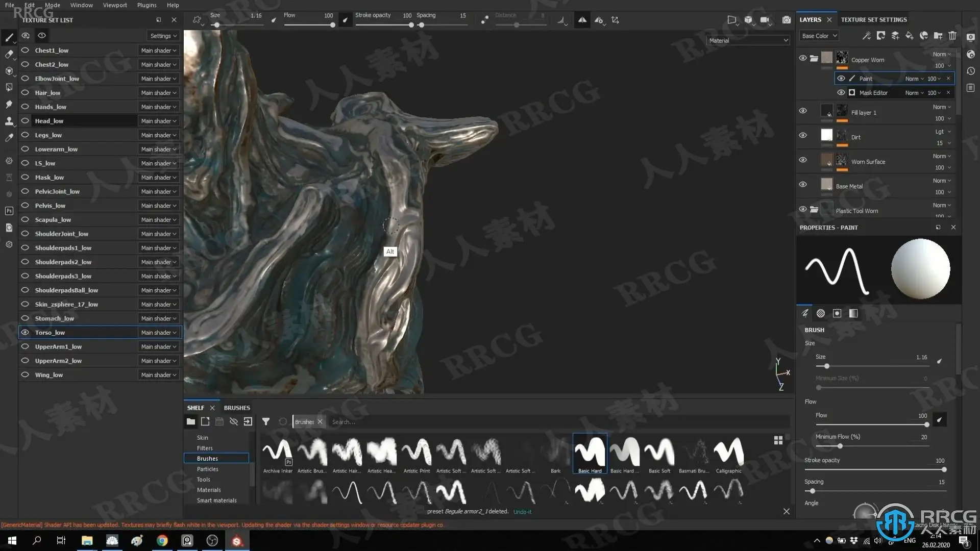Hide the Dirt layer

[803, 135]
